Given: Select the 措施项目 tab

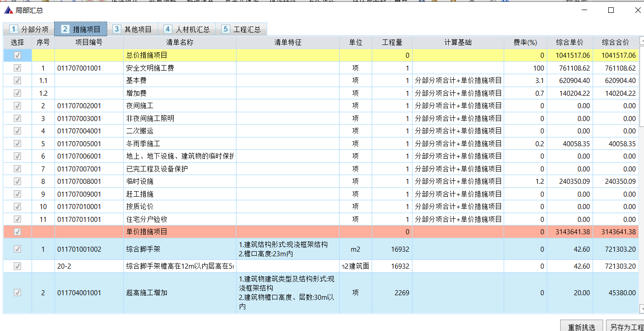Looking at the screenshot, I should click(81, 29).
